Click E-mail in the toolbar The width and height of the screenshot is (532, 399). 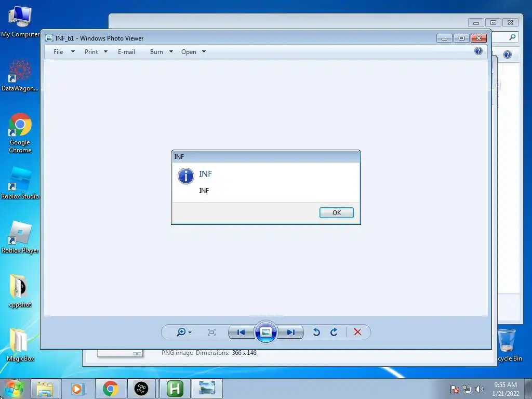coord(126,52)
